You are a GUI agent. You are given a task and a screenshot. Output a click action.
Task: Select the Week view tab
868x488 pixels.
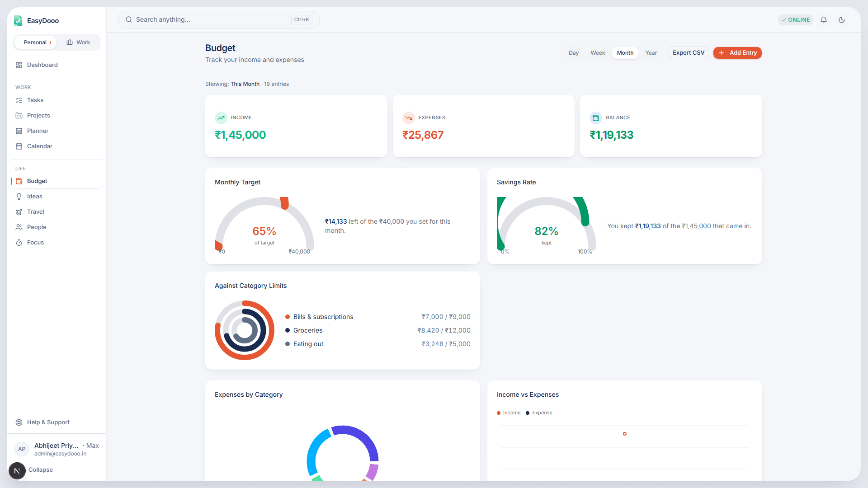tap(598, 53)
